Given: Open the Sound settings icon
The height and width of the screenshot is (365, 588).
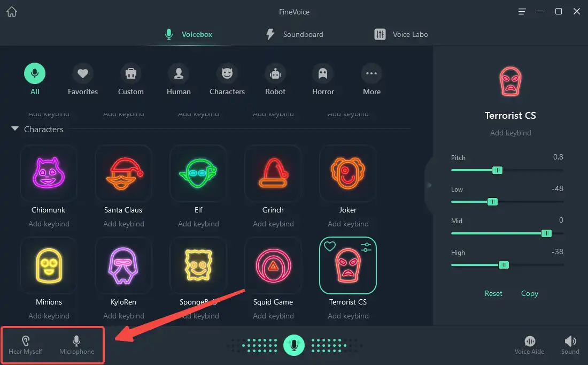Looking at the screenshot, I should [x=570, y=345].
